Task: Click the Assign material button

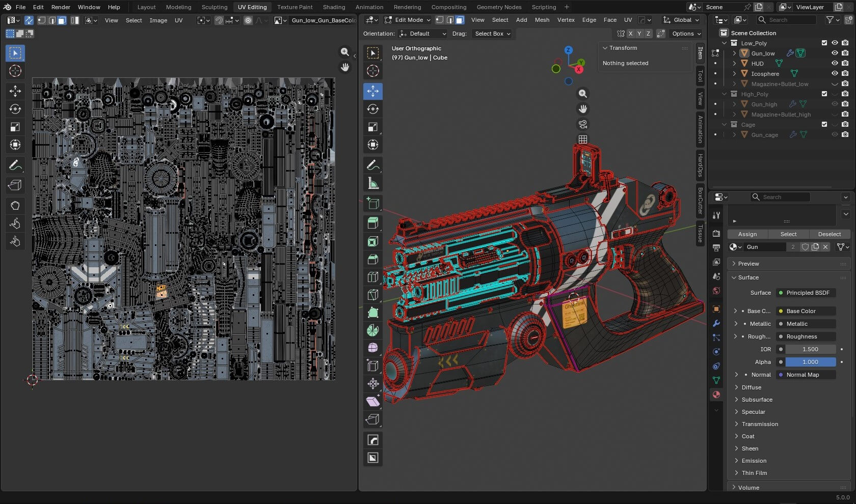Action: tap(747, 234)
